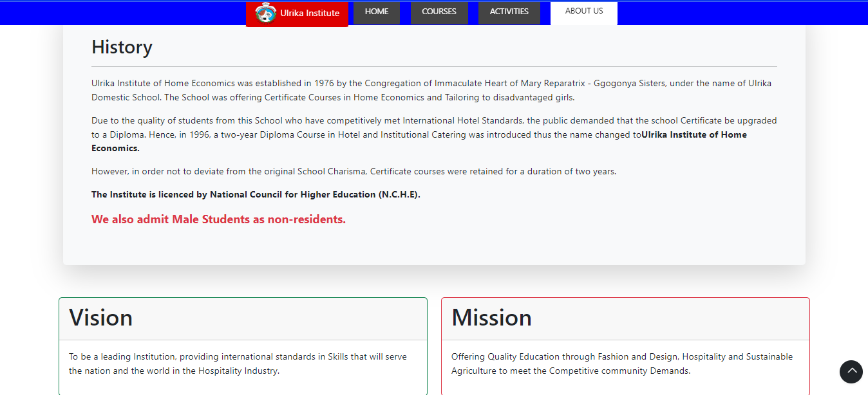Click the scroll-to-top arrow button
The width and height of the screenshot is (868, 395).
pyautogui.click(x=851, y=371)
